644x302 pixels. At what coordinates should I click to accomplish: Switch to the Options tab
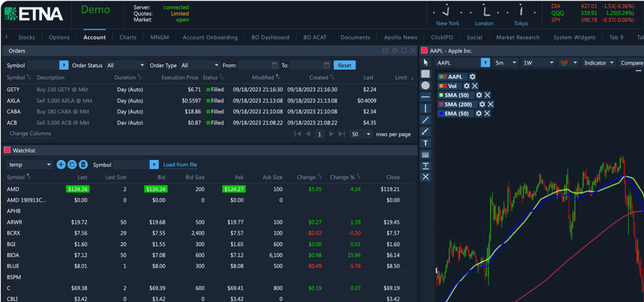59,37
